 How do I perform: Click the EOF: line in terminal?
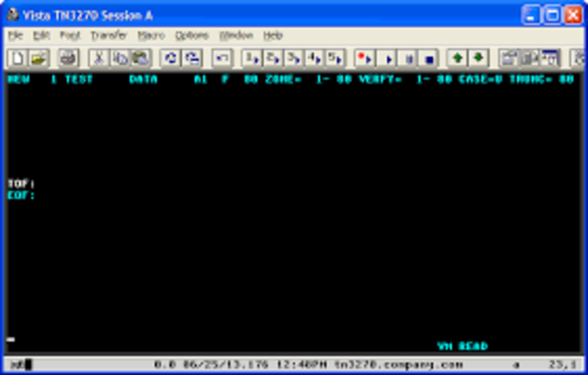click(x=21, y=196)
